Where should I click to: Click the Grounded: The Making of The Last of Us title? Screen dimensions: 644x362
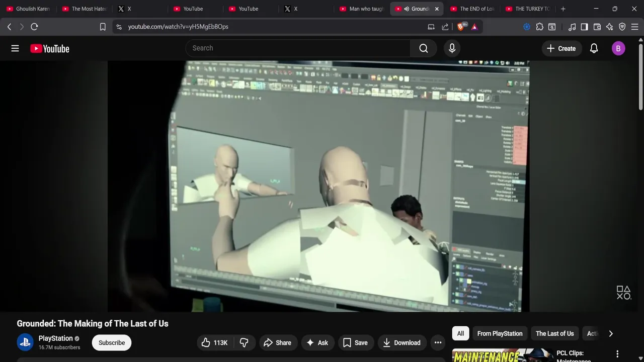click(x=93, y=323)
